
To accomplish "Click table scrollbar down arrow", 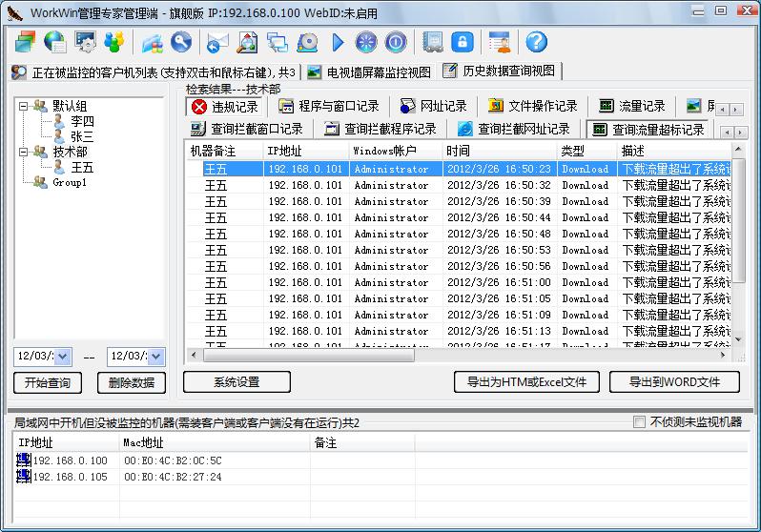I will coord(738,339).
